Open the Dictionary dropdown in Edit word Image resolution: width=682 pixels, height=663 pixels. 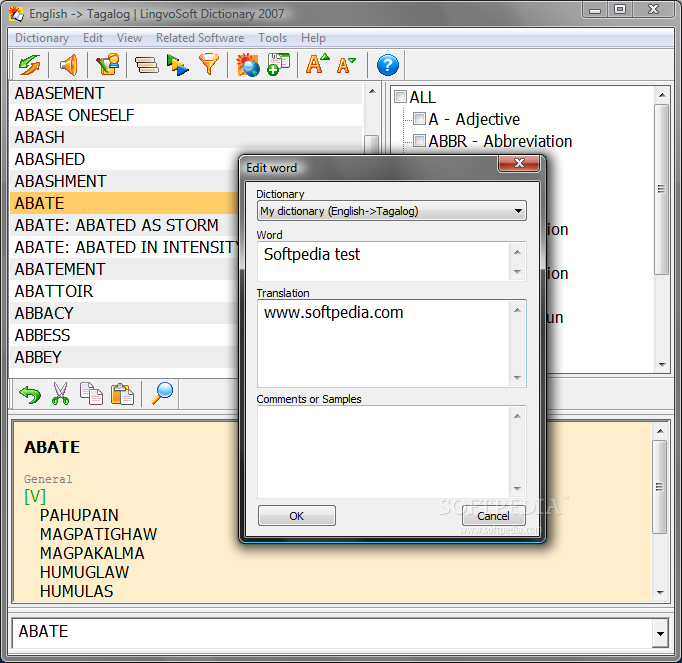391,211
